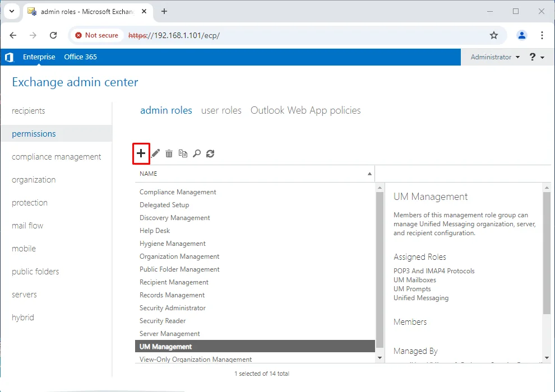The image size is (555, 392).
Task: Open the Outlook Web App policies tab
Action: (306, 110)
